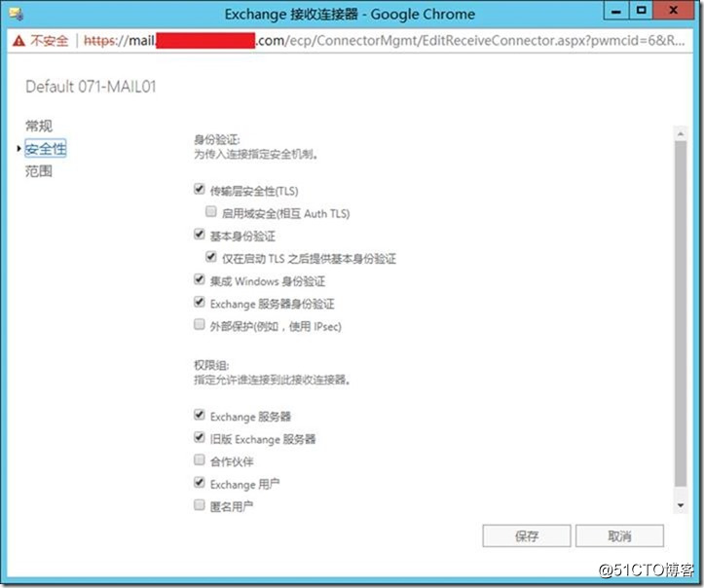The height and width of the screenshot is (588, 704).
Task: Enable 合作伙伴 permission checkbox
Action: pyautogui.click(x=200, y=459)
